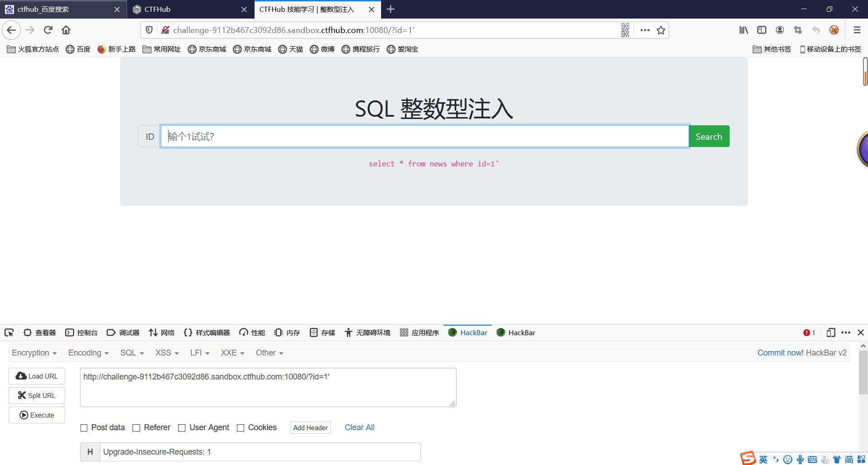Reload the current page
The width and height of the screenshot is (868, 465).
[48, 30]
